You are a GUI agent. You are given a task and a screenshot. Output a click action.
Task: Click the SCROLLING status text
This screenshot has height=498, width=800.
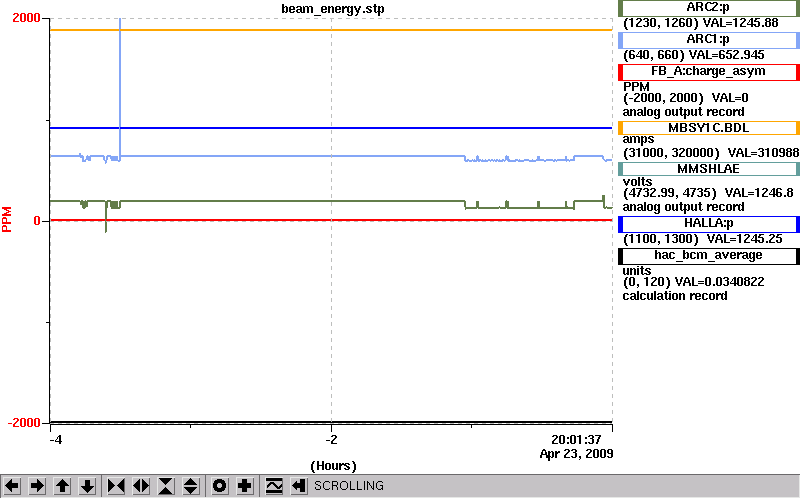[348, 486]
